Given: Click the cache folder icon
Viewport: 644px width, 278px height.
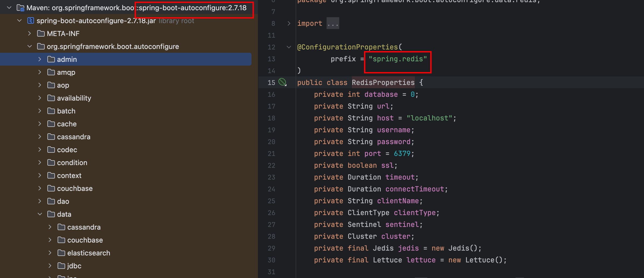Looking at the screenshot, I should pyautogui.click(x=51, y=124).
